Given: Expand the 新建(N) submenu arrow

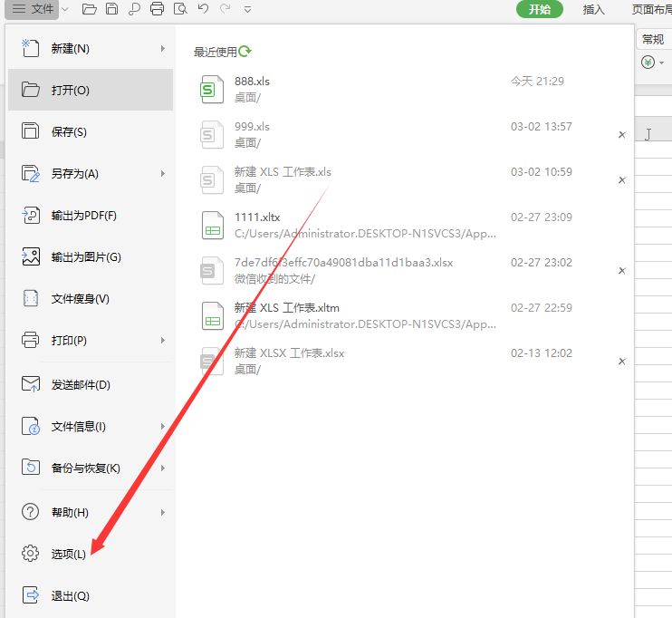Looking at the screenshot, I should pyautogui.click(x=163, y=48).
